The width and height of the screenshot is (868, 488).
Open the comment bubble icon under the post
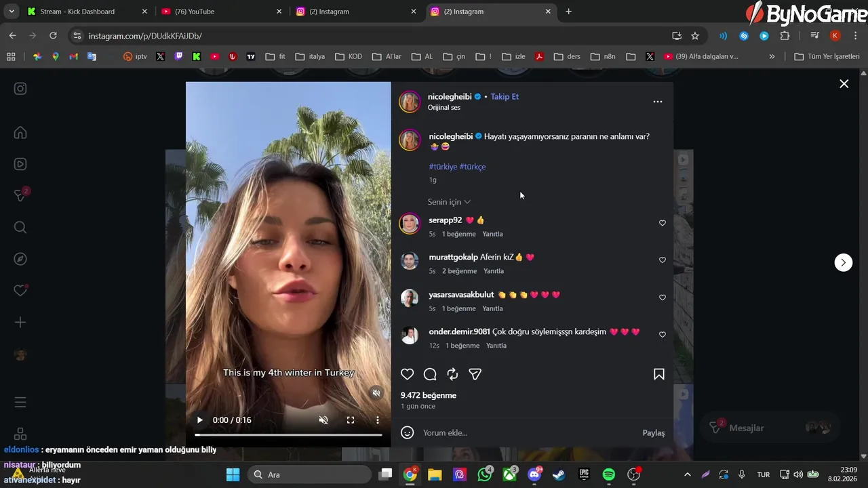(x=430, y=374)
